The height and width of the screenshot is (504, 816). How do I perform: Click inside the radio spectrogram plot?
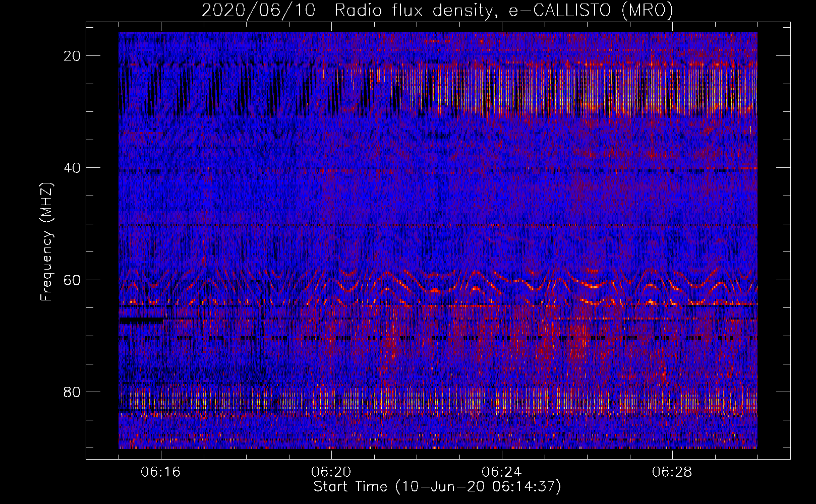[438, 240]
